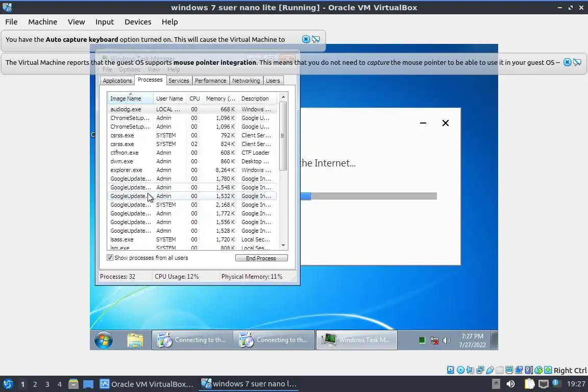This screenshot has width=588, height=392.
Task: Click the host wired network tray icon
Action: [x=544, y=384]
